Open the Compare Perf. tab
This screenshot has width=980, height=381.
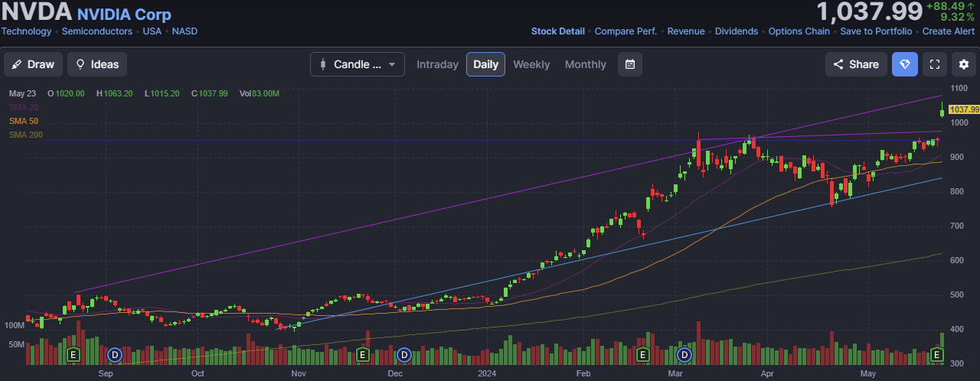click(x=626, y=31)
